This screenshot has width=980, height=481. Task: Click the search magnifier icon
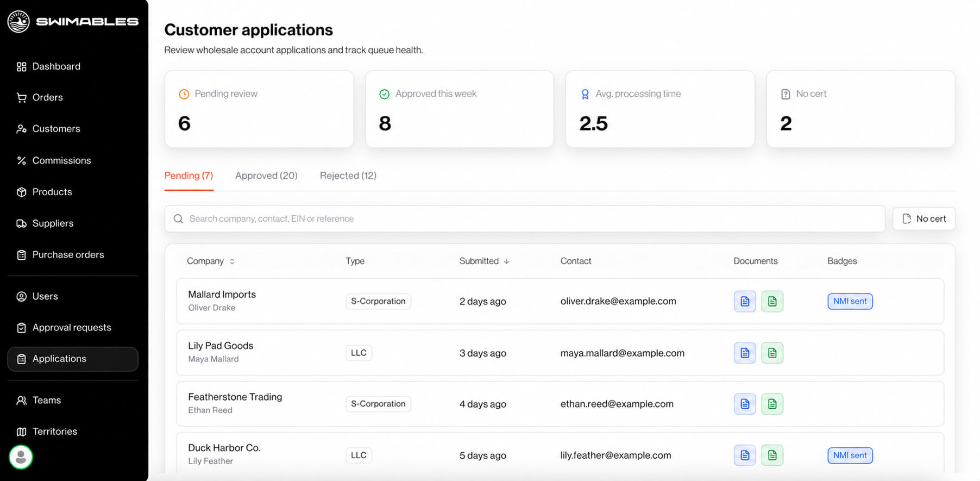pos(178,218)
